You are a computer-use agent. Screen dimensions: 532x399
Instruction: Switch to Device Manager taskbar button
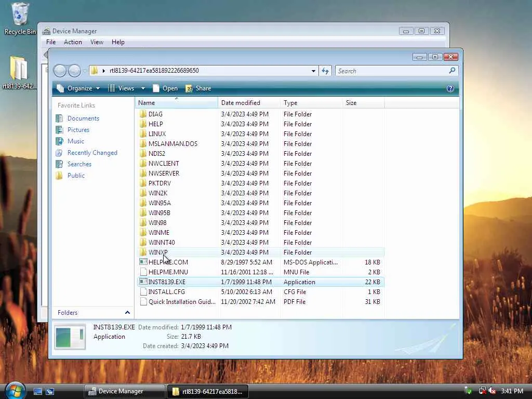(x=125, y=391)
